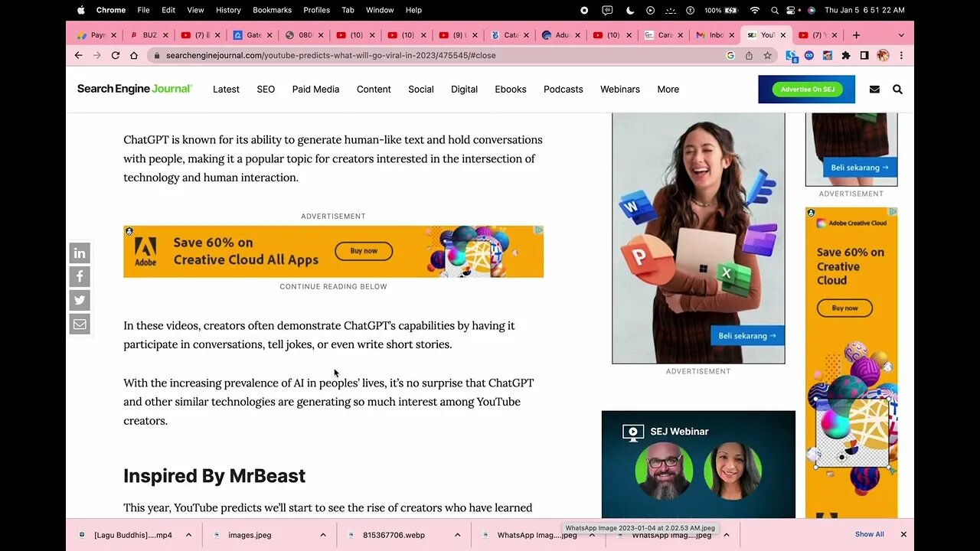Open the Ebooks section
The height and width of the screenshot is (551, 980).
click(x=511, y=90)
